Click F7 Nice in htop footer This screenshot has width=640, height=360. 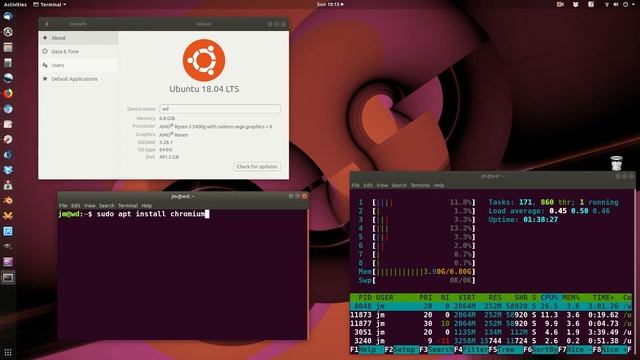[x=575, y=350]
